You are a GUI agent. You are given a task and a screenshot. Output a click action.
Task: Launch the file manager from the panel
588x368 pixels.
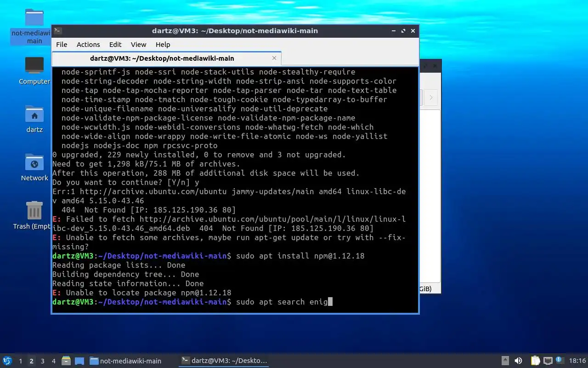(x=66, y=361)
